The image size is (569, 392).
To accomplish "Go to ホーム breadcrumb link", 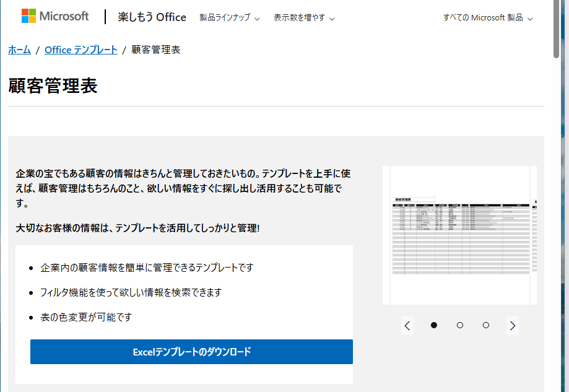I will point(19,50).
